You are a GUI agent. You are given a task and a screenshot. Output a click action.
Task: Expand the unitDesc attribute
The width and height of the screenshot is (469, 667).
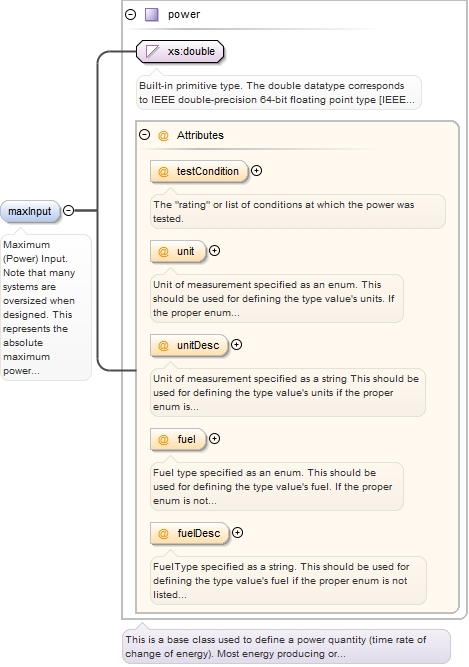click(237, 345)
